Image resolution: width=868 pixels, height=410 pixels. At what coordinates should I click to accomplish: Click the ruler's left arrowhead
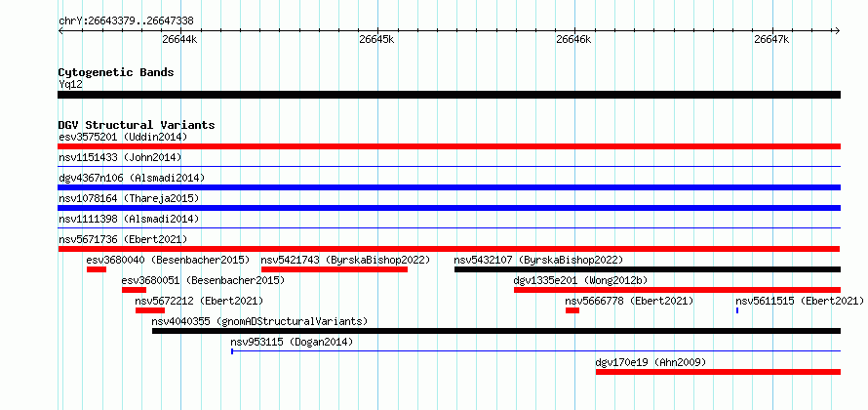pos(60,30)
